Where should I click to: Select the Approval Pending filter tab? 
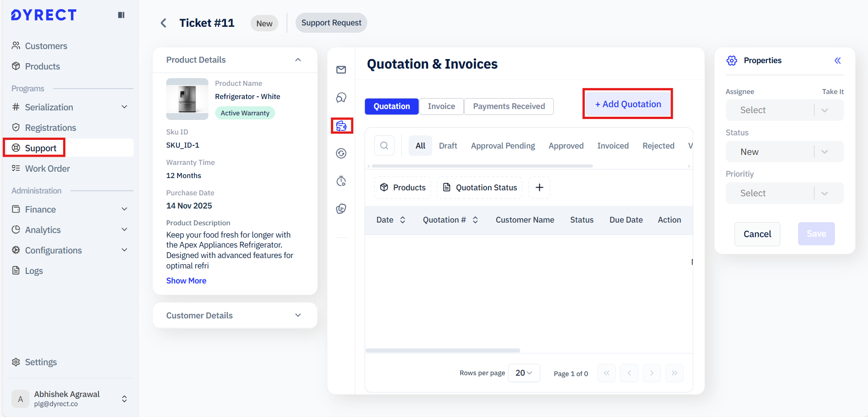point(503,146)
